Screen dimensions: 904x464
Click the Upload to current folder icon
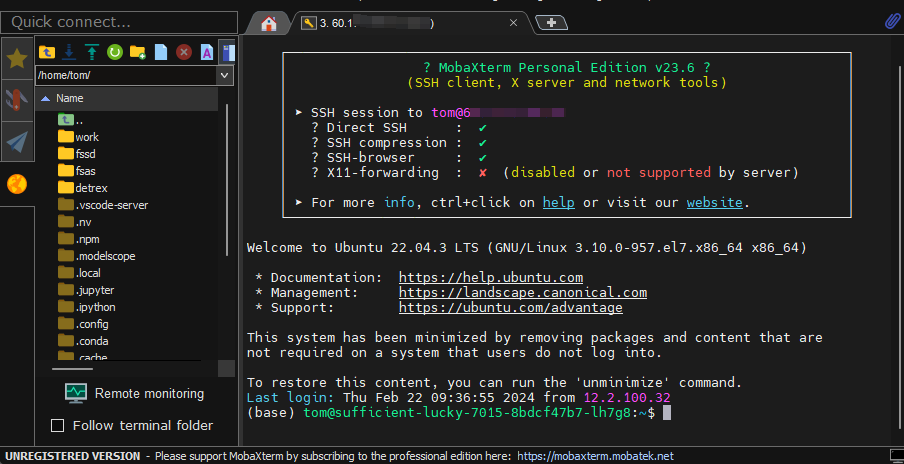click(x=91, y=52)
